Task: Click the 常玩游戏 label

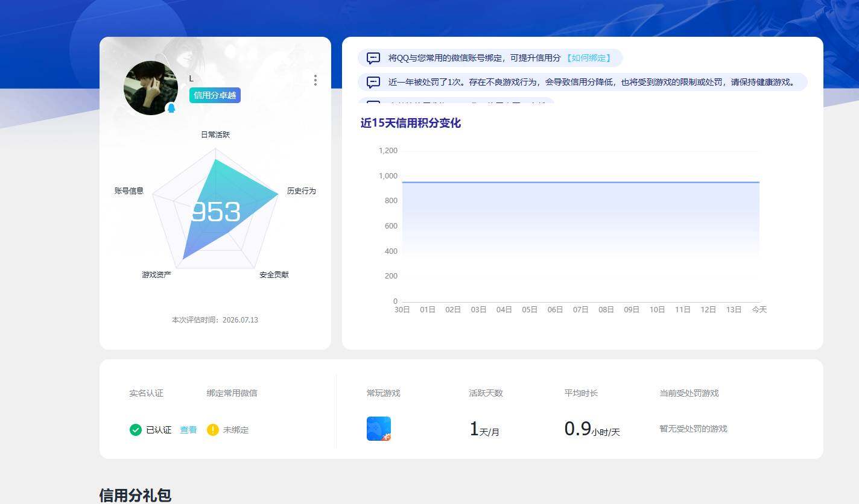Action: point(383,393)
